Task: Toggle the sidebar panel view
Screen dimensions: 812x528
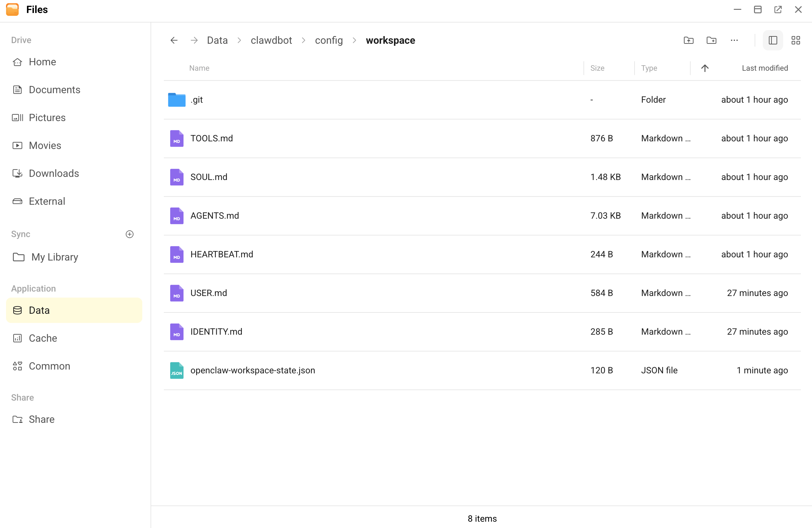Action: (773, 40)
